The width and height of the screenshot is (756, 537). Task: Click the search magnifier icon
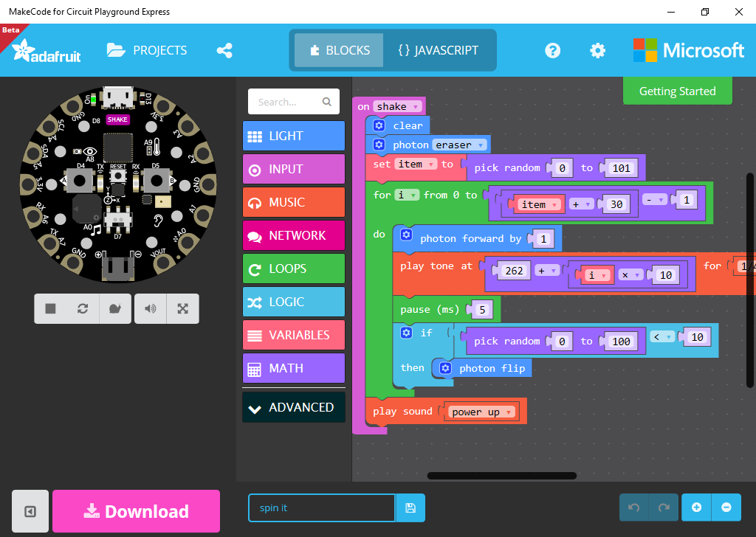pos(327,102)
